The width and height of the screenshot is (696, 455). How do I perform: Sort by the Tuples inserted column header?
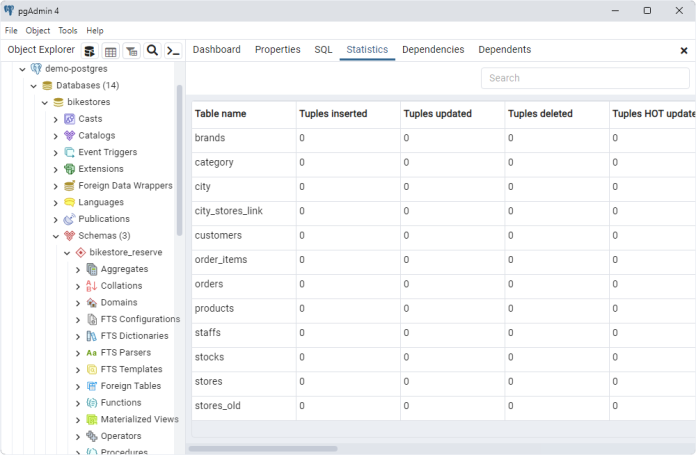point(333,114)
